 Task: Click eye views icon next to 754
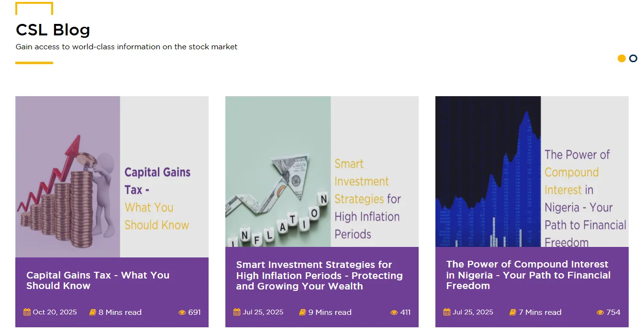600,312
